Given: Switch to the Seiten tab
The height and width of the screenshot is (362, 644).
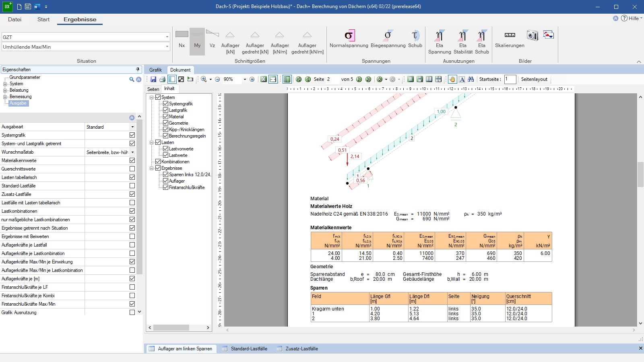Looking at the screenshot, I should tap(153, 89).
